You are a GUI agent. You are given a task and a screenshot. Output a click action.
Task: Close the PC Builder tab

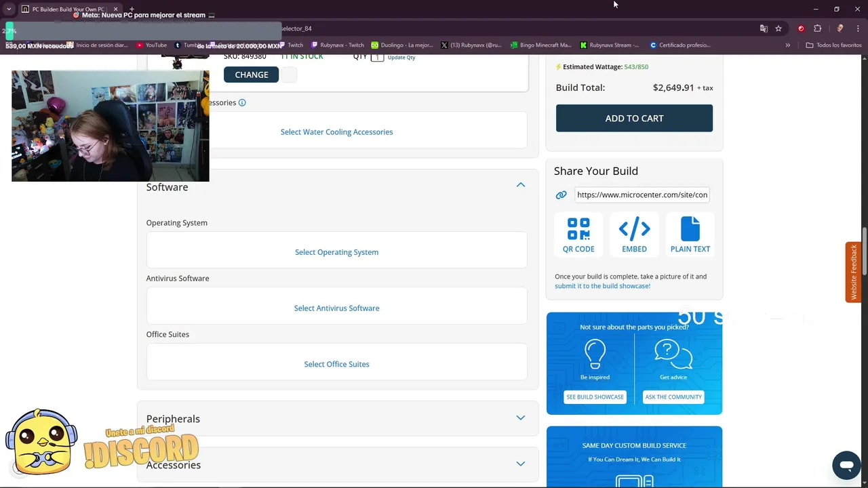point(115,9)
